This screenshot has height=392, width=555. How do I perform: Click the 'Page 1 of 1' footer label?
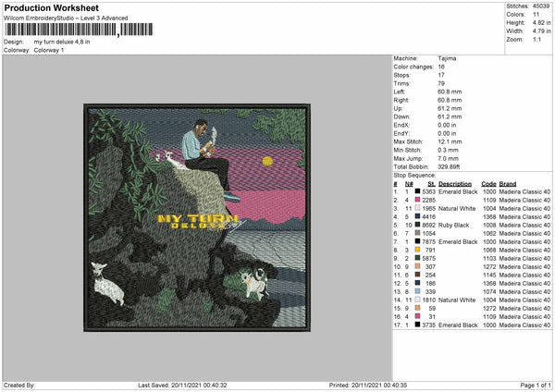point(536,386)
